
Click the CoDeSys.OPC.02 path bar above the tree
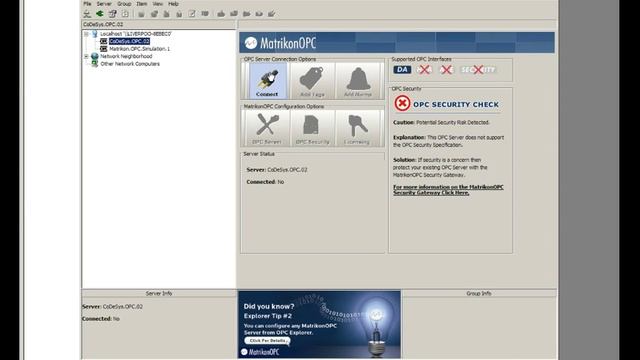[159, 24]
